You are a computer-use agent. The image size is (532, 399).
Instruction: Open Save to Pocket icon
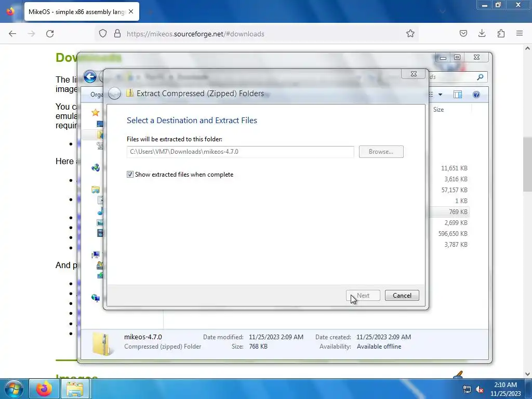tap(463, 34)
